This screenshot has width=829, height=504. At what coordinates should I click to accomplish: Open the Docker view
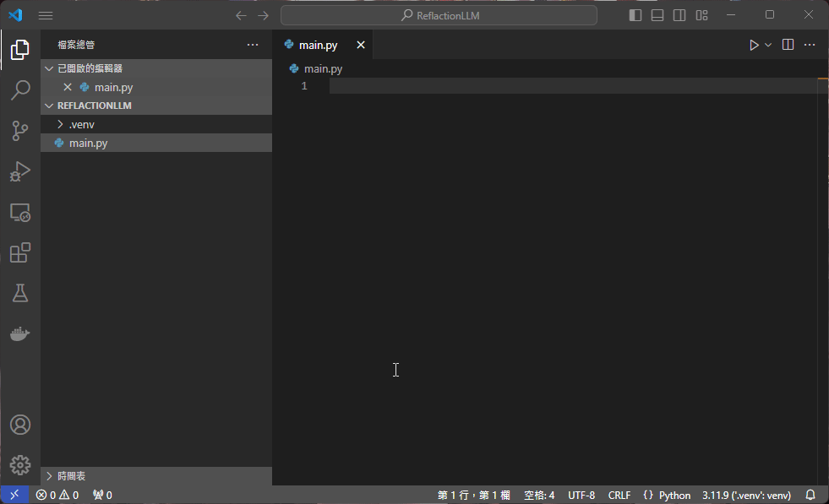tap(20, 333)
